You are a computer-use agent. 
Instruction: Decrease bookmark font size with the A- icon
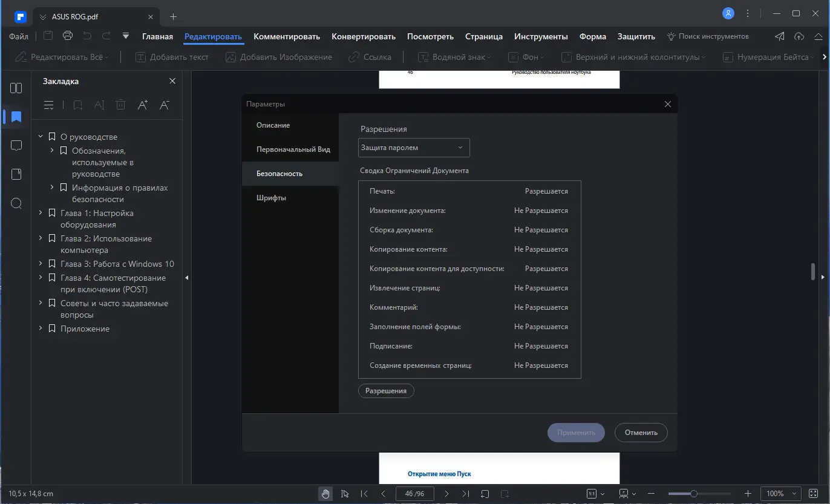pos(164,105)
